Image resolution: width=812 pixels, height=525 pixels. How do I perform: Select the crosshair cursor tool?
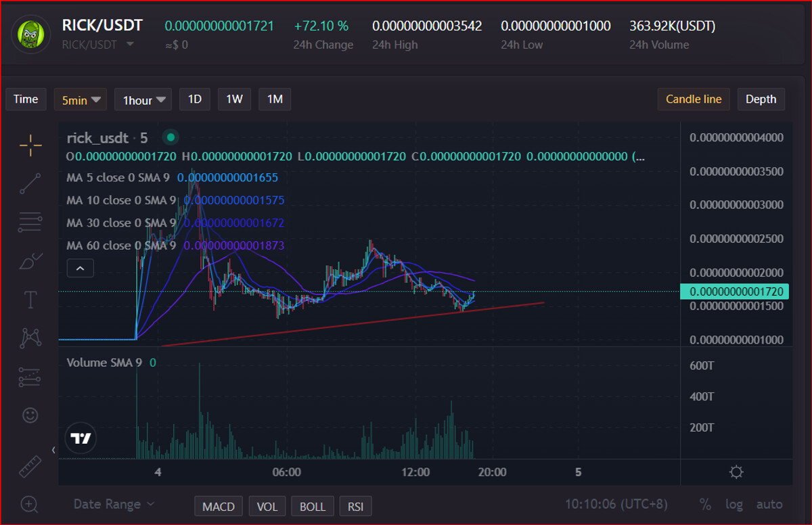pos(30,145)
